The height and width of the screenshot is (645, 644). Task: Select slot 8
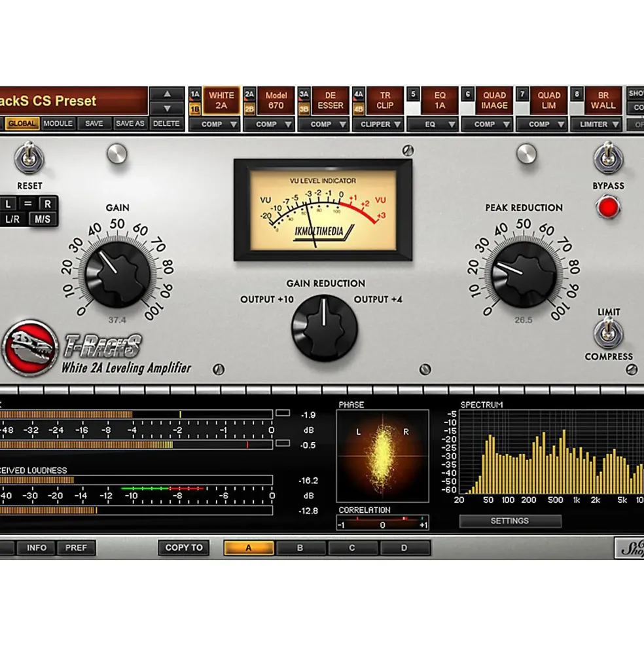(x=577, y=94)
